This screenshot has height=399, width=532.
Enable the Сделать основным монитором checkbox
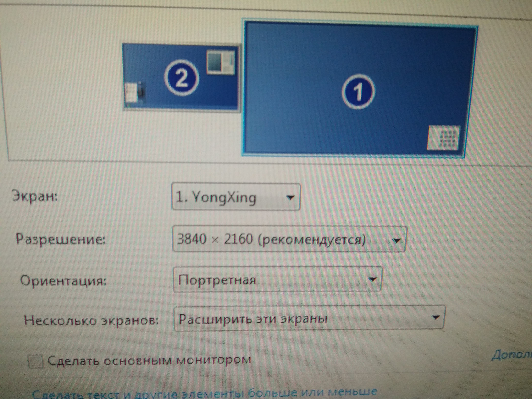click(x=36, y=362)
